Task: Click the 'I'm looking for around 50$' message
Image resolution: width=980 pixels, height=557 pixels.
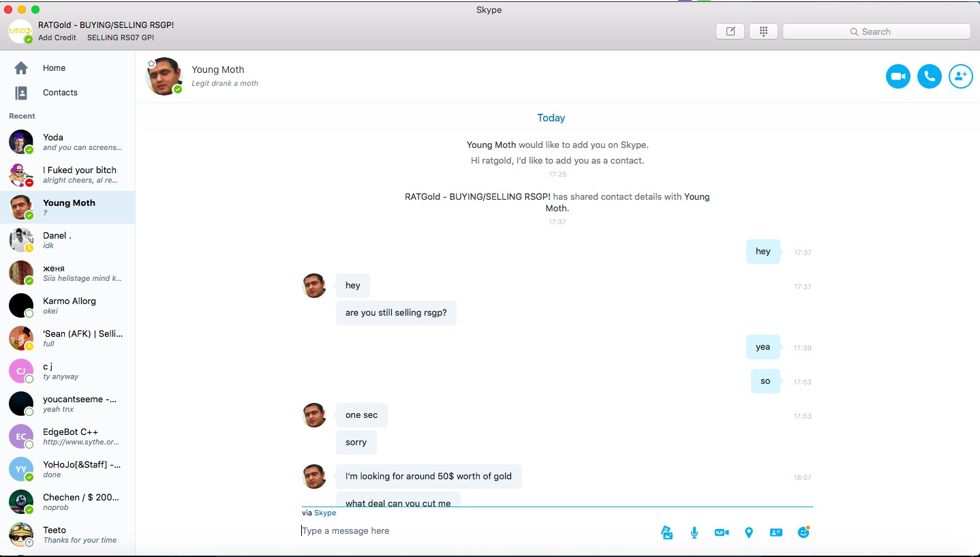Action: coord(429,477)
